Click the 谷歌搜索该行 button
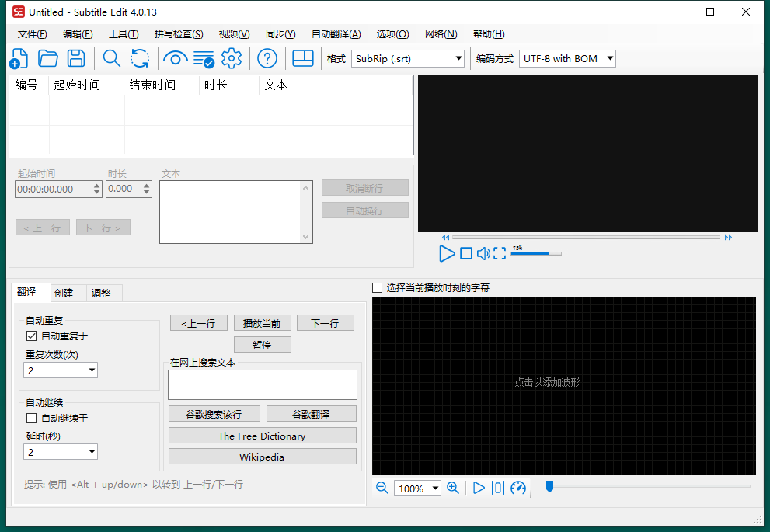Image resolution: width=770 pixels, height=532 pixels. 214,414
